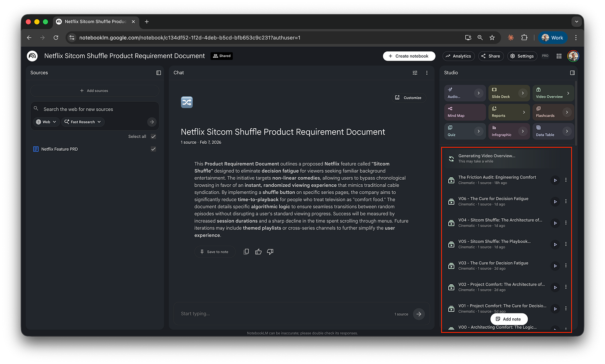
Task: Submit web source search arrow
Action: [152, 122]
